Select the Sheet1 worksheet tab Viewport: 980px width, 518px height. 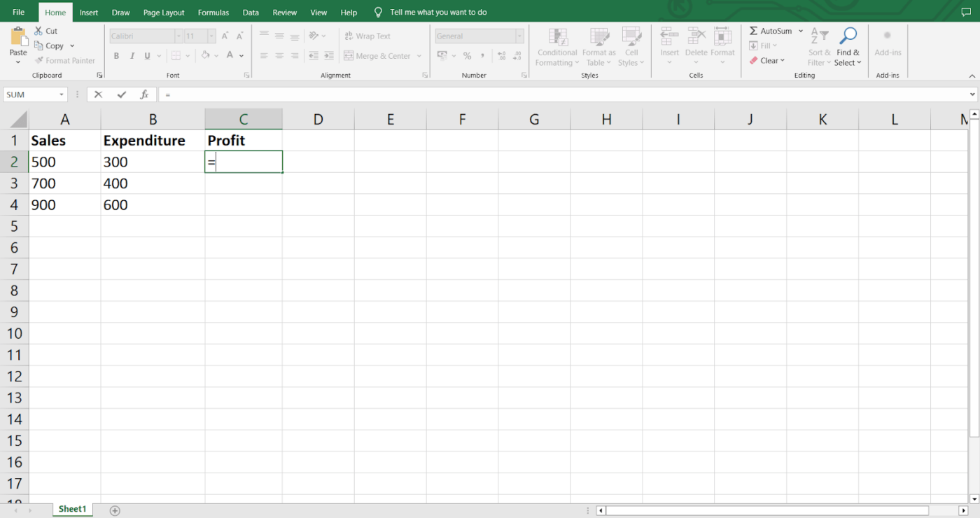[72, 509]
